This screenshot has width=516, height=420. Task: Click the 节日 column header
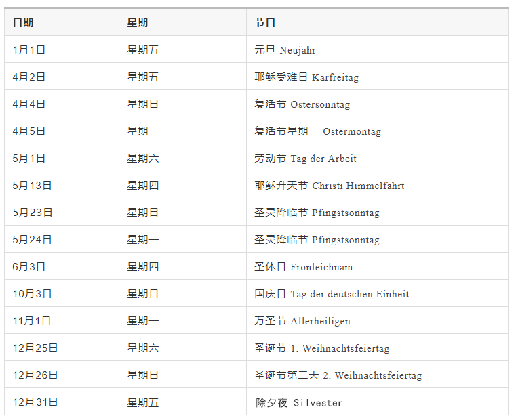point(265,23)
